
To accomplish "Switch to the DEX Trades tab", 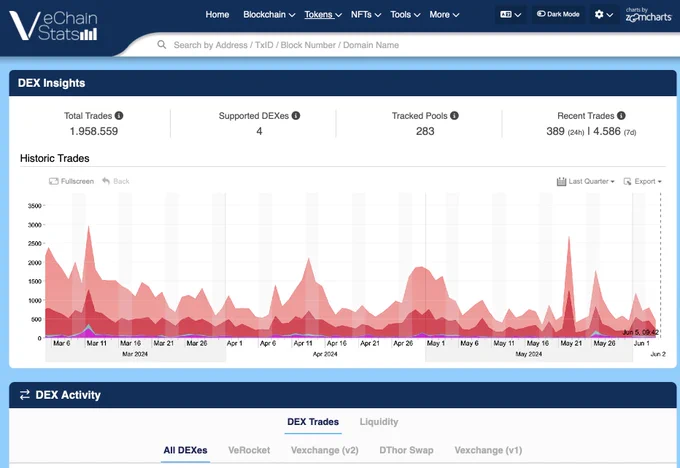I will point(313,422).
